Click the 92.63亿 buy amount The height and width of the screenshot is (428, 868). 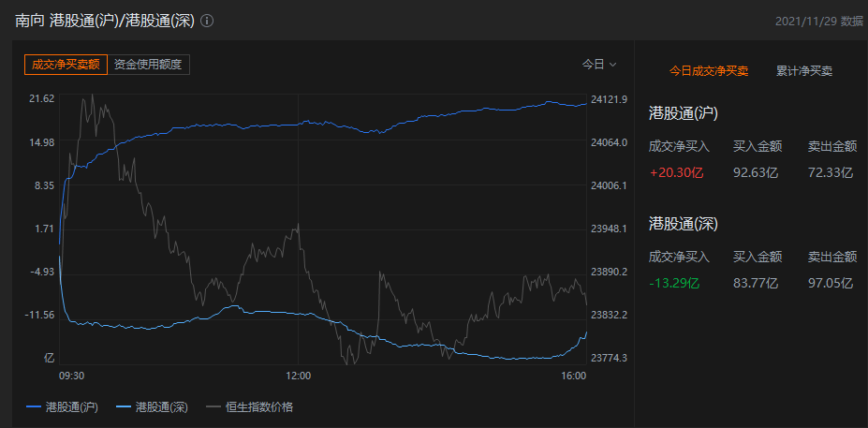point(756,172)
